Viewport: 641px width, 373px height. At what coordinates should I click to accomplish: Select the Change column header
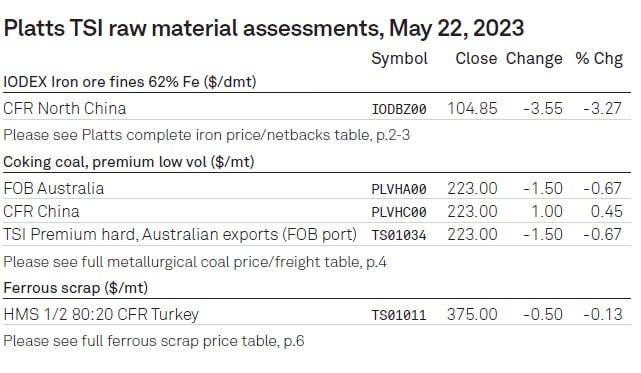coord(534,59)
